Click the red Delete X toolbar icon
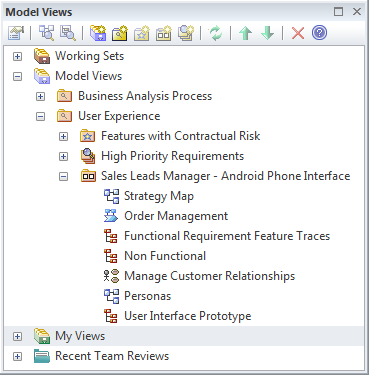The image size is (369, 375). coord(298,33)
